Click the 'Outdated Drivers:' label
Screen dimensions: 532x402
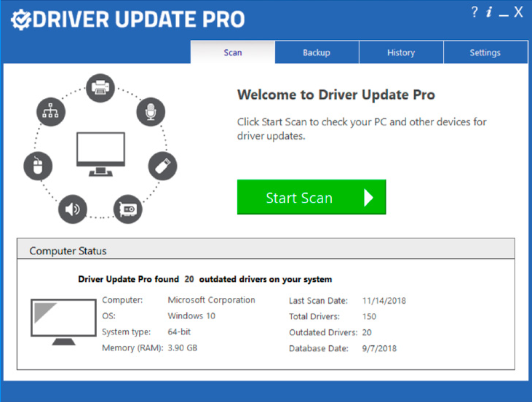(x=323, y=332)
